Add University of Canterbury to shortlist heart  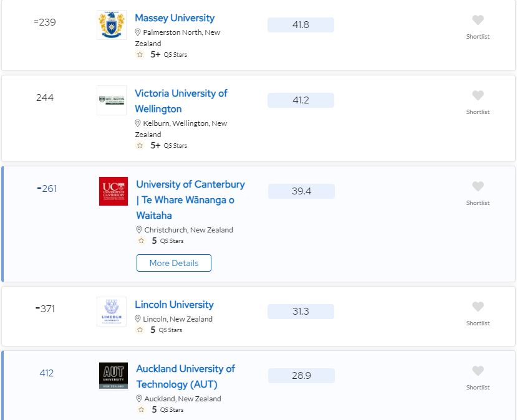[x=478, y=186]
